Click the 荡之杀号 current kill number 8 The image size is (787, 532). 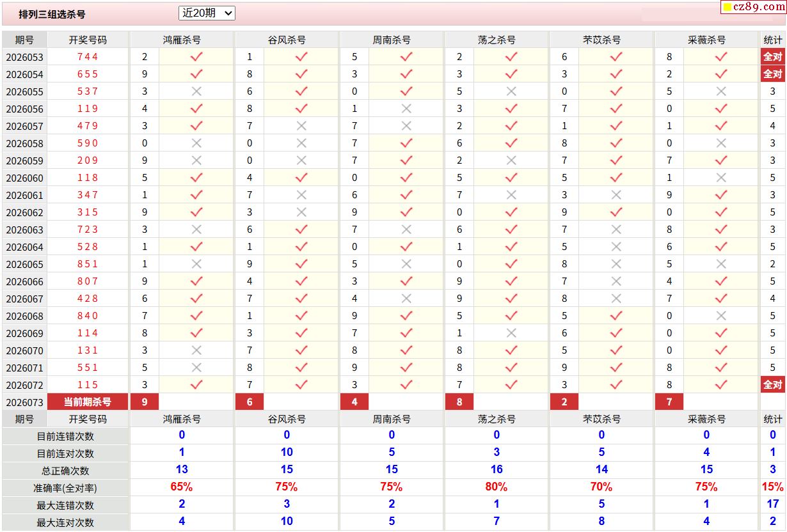(459, 402)
